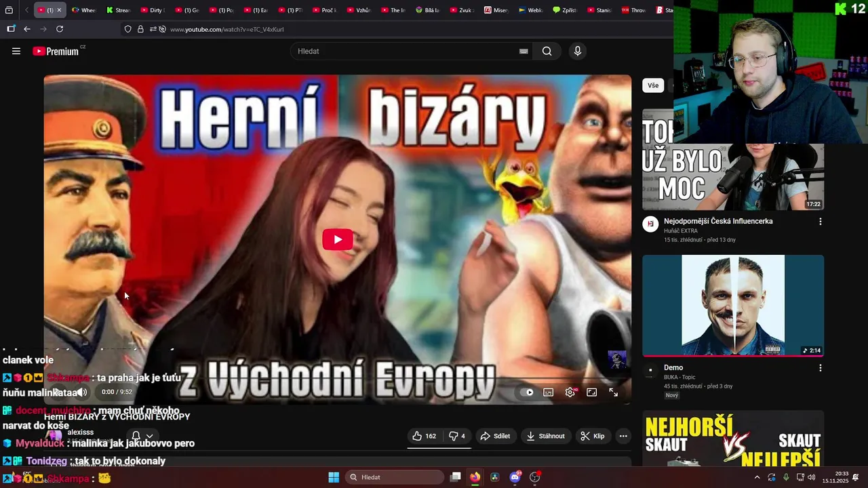The image size is (868, 488).
Task: Switch to the 'Bílá' browser tab
Action: click(x=427, y=10)
